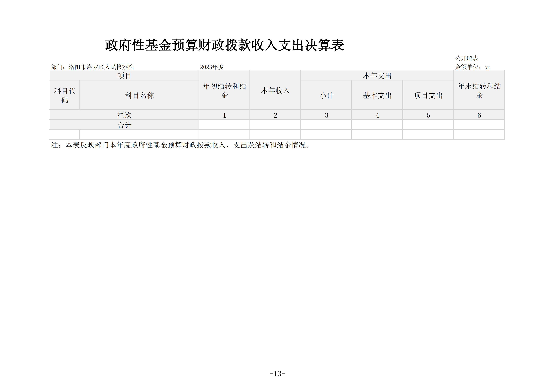The height and width of the screenshot is (392, 555).
Task: Select the 项目支出 column header
Action: click(x=428, y=95)
